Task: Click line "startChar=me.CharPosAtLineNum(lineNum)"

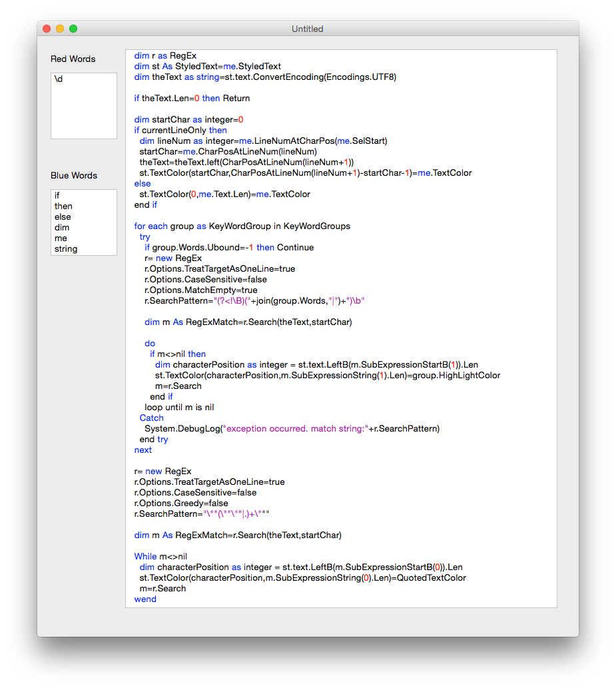Action: click(x=228, y=151)
